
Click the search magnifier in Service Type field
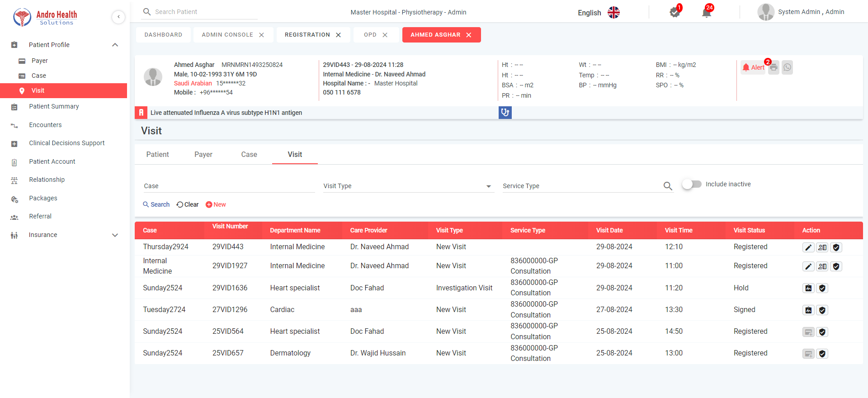click(668, 186)
